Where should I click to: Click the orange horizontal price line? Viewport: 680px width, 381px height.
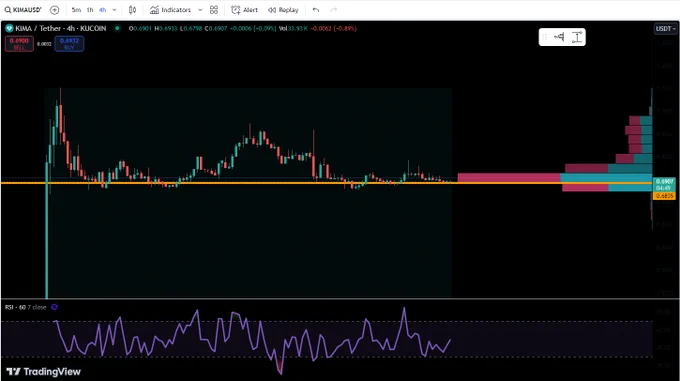coord(326,183)
